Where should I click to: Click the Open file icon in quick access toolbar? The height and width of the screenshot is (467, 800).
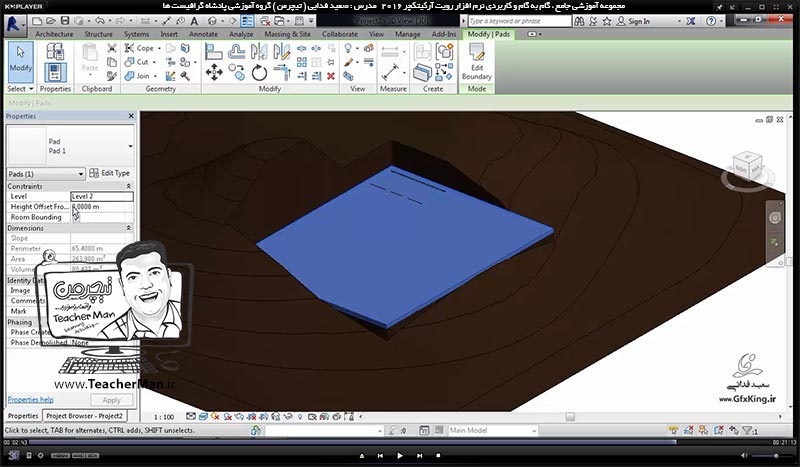[x=51, y=21]
